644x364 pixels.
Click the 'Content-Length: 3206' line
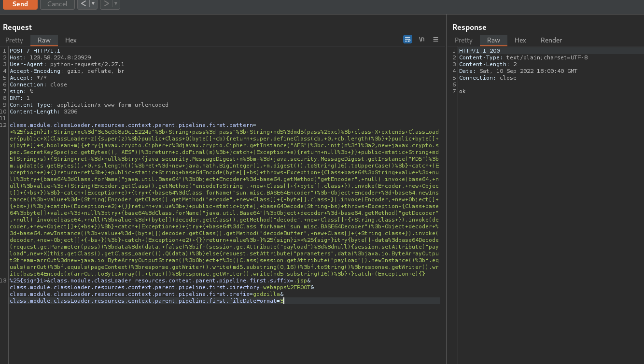(x=43, y=112)
